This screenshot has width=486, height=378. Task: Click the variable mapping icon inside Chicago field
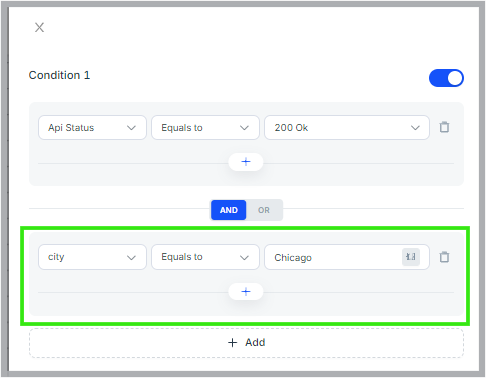click(x=411, y=257)
